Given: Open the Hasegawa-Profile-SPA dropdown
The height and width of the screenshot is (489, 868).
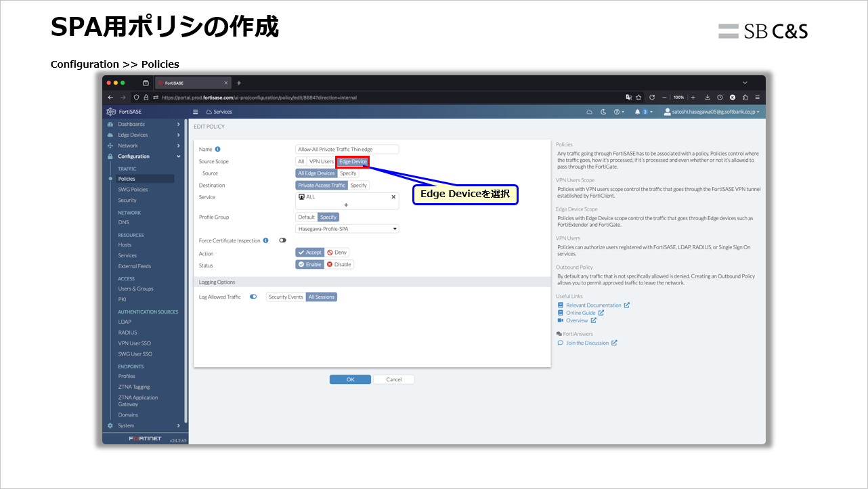Looking at the screenshot, I should [x=347, y=229].
